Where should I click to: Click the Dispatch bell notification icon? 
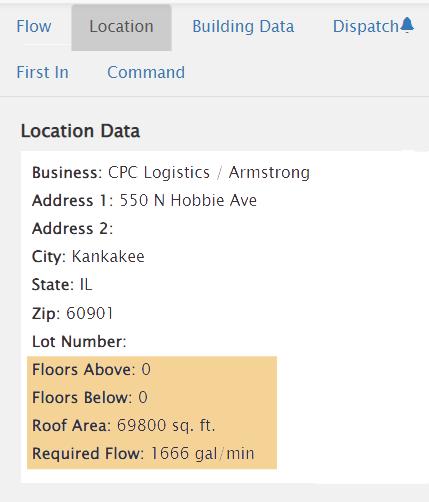point(407,25)
